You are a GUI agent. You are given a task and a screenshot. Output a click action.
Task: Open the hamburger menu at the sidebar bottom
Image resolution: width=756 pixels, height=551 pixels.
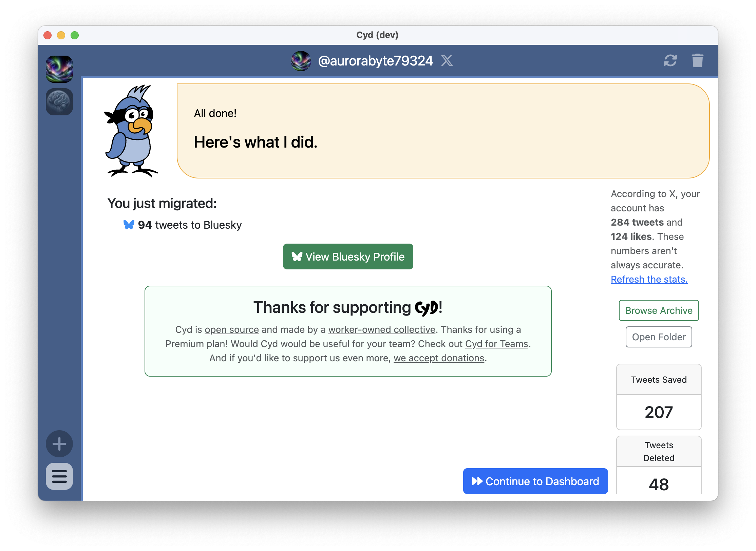(x=59, y=477)
